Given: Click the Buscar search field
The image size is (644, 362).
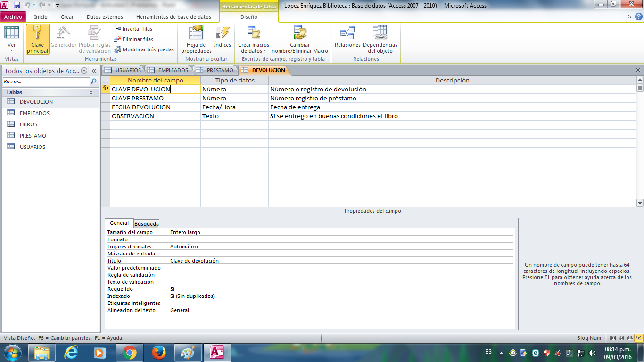Looking at the screenshot, I should (46, 82).
